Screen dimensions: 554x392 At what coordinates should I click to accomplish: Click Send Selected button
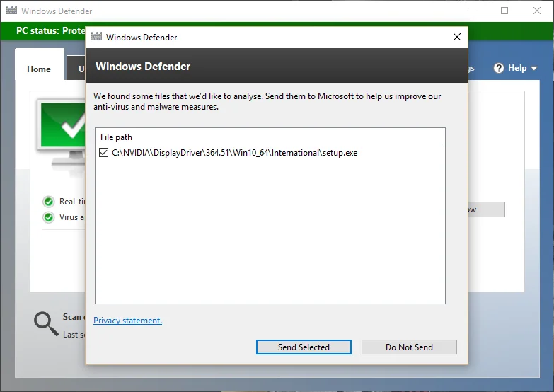click(304, 347)
